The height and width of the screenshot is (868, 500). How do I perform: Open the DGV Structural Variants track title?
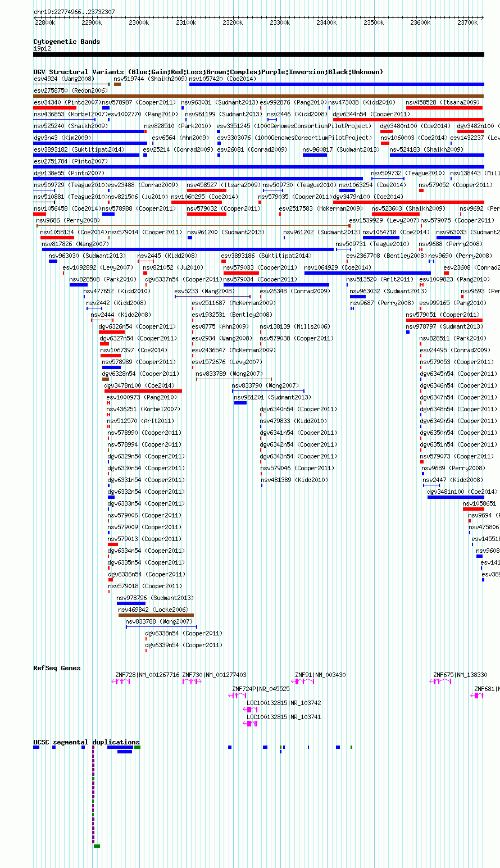click(208, 72)
